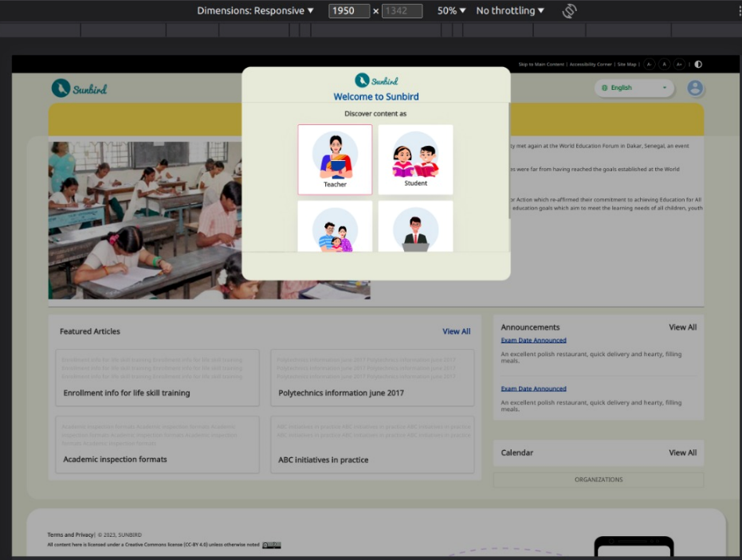Decrease font size with A- button
Viewport: 742px width, 560px height.
(x=649, y=65)
